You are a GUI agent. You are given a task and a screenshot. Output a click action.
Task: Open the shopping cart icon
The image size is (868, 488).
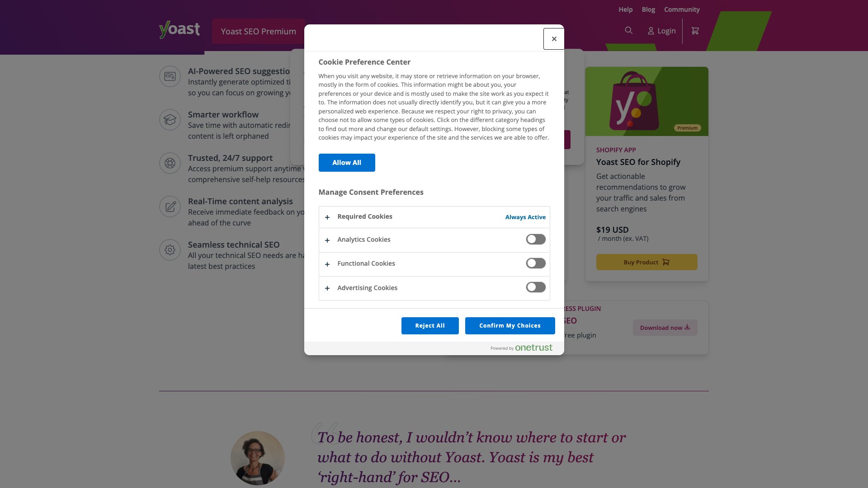[x=695, y=30]
